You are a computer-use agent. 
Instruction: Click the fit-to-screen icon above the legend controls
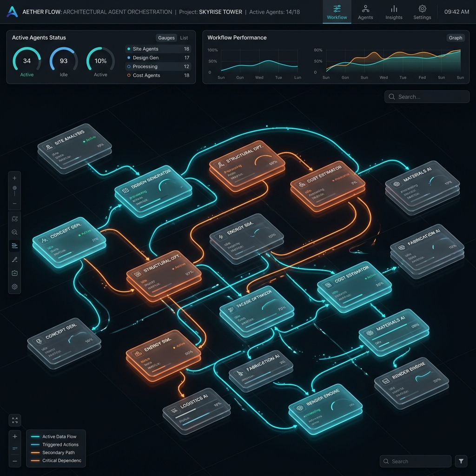point(14,420)
